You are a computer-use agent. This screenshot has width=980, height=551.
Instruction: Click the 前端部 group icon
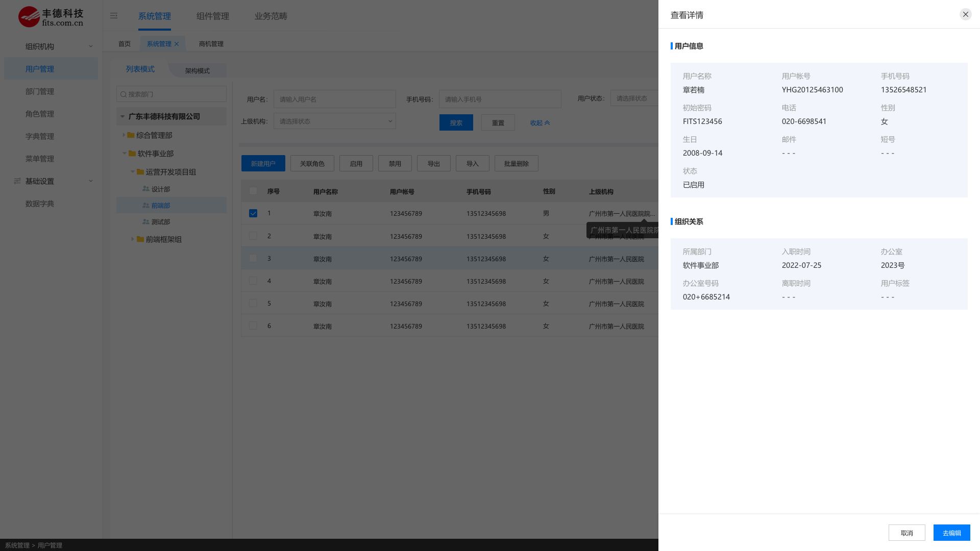146,205
